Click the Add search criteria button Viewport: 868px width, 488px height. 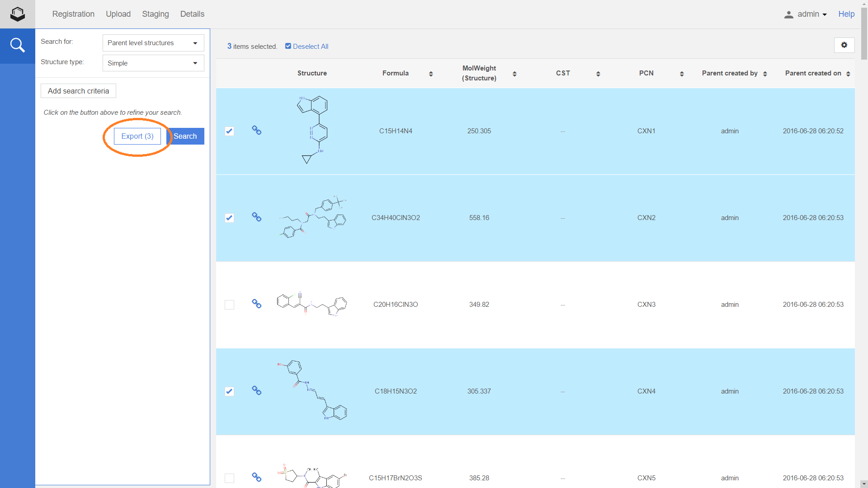[78, 91]
